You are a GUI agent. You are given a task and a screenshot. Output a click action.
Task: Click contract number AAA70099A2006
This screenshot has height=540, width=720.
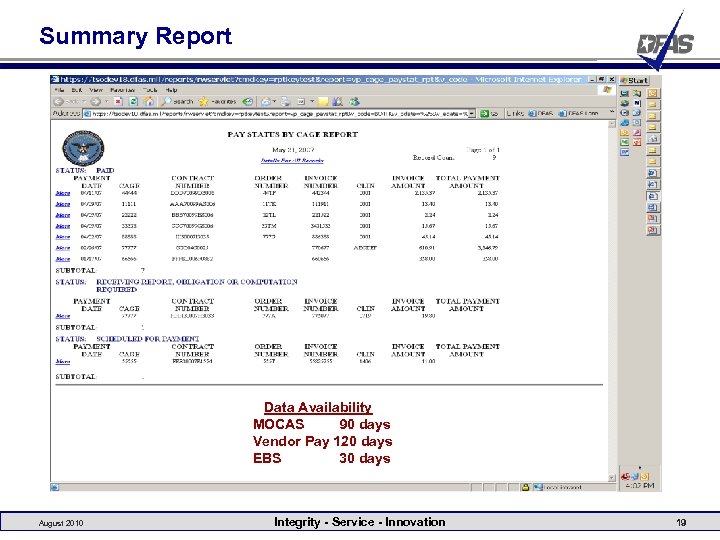pos(192,204)
